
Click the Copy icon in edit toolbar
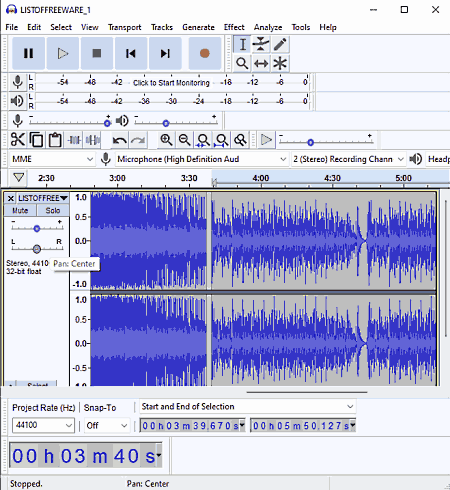(x=36, y=140)
